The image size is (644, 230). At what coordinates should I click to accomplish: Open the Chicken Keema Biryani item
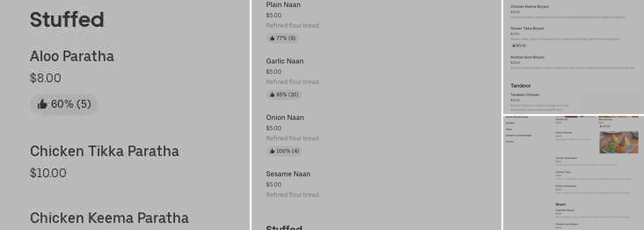click(x=529, y=7)
